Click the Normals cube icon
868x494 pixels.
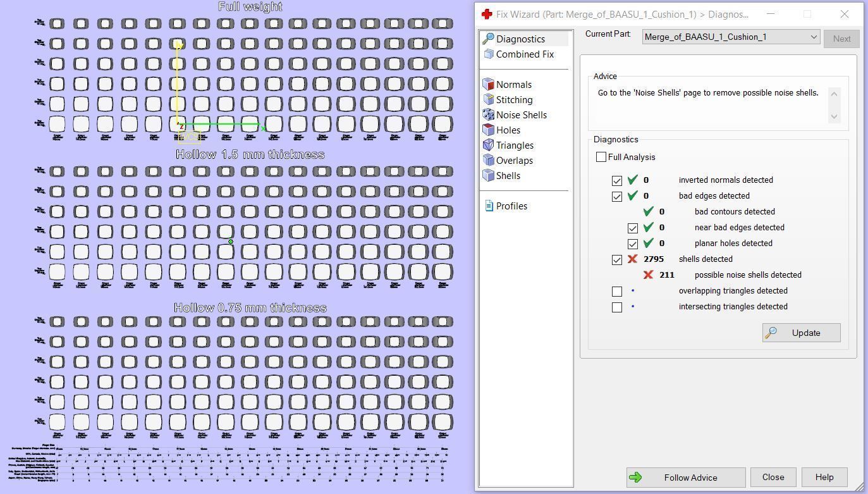(488, 85)
